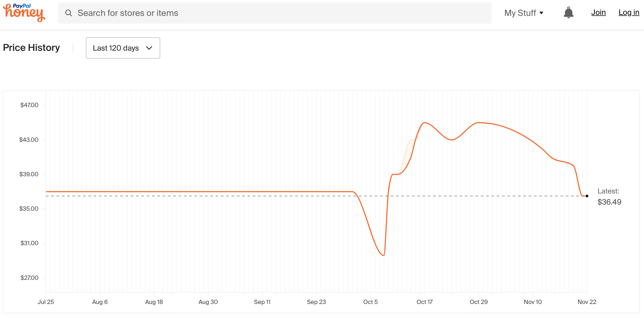644x318 pixels.
Task: Click the chevron inside the Last 120 days selector
Action: point(149,48)
